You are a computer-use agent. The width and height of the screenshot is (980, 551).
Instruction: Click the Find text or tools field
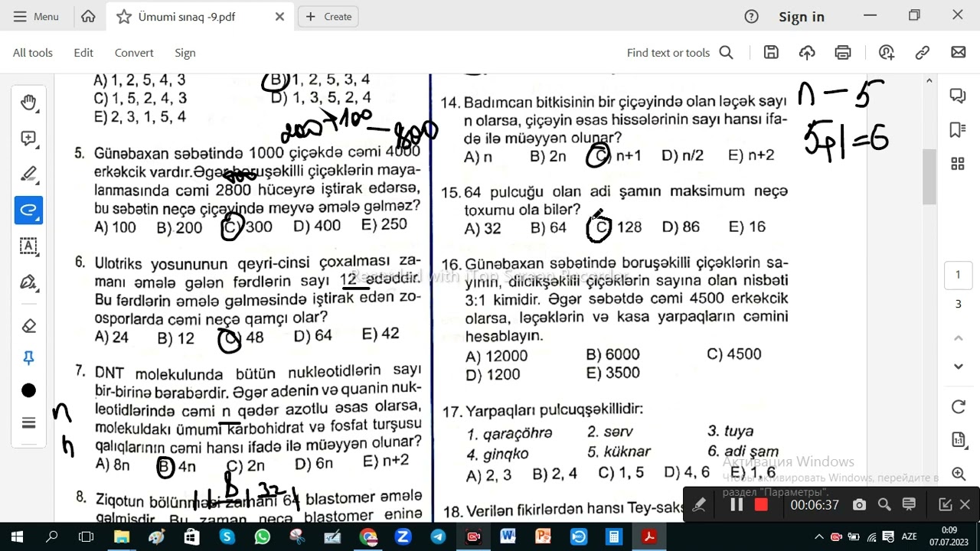pyautogui.click(x=680, y=53)
